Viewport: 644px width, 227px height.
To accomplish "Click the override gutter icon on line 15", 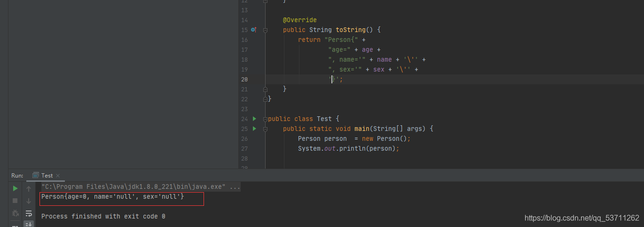I will 254,30.
